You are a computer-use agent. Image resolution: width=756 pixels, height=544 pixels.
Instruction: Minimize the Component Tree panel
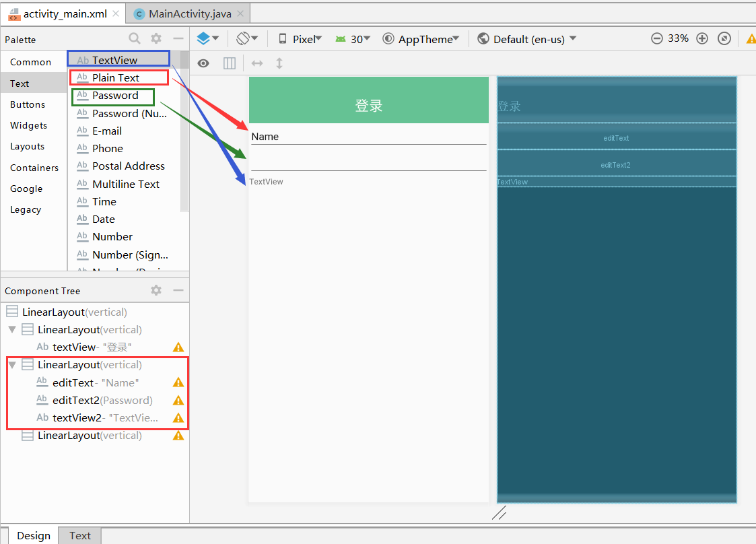coord(178,290)
